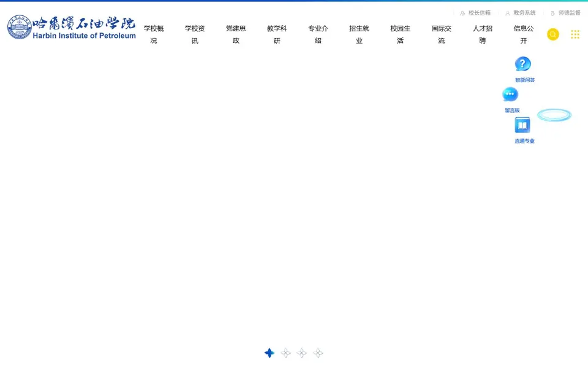The height and width of the screenshot is (368, 588).
Task: Open the 教学科研 menu
Action: click(x=277, y=34)
